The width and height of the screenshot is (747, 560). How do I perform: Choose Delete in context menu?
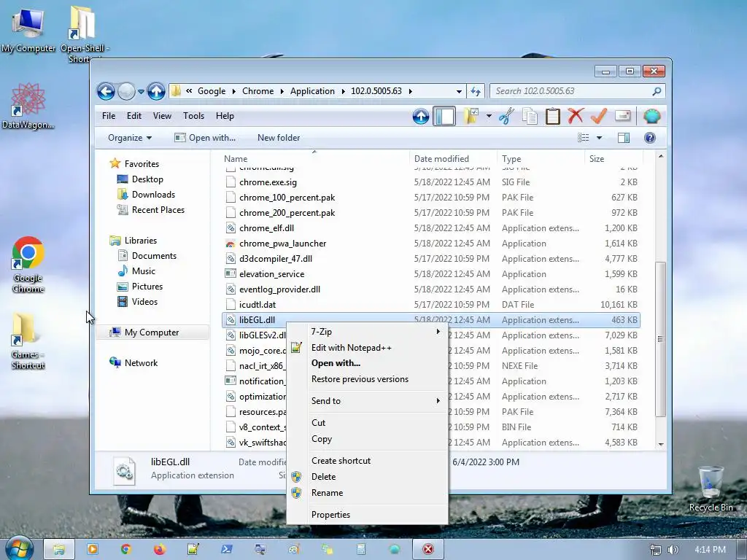[368, 477]
